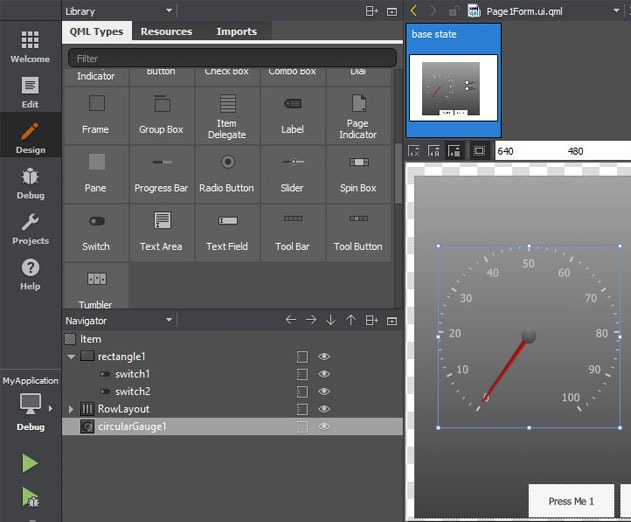Select the Spin Box component

point(358,173)
